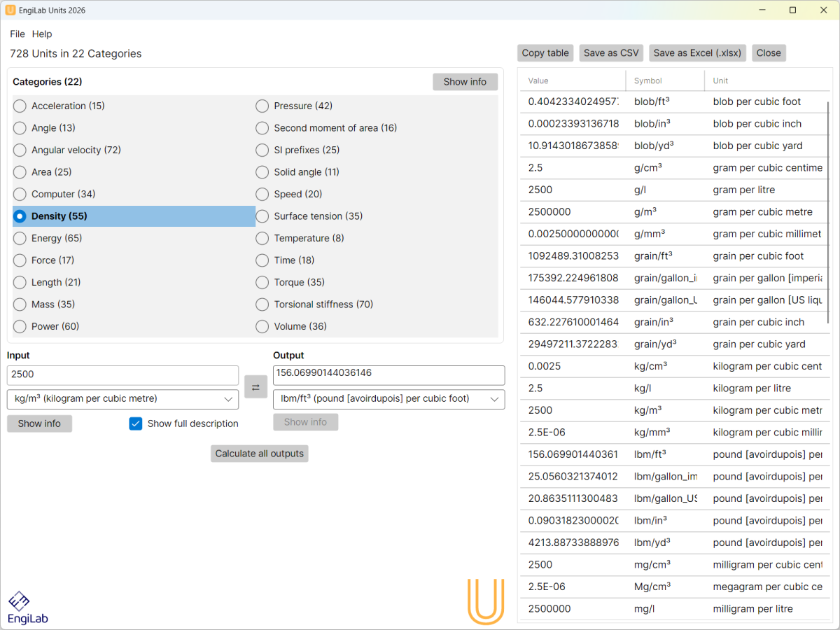The image size is (840, 630).
Task: Click Show info button in Categories panel
Action: pyautogui.click(x=465, y=82)
